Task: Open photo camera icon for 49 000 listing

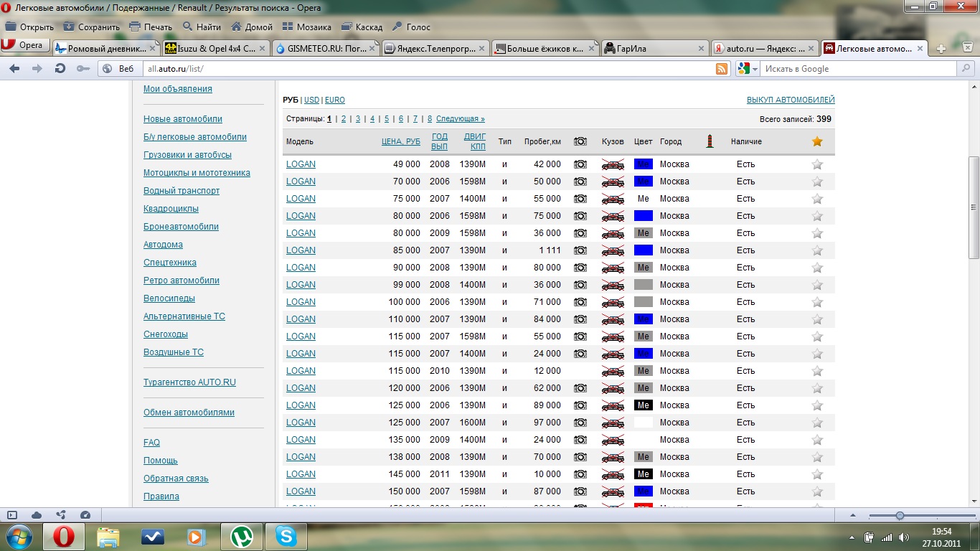Action: coord(580,164)
